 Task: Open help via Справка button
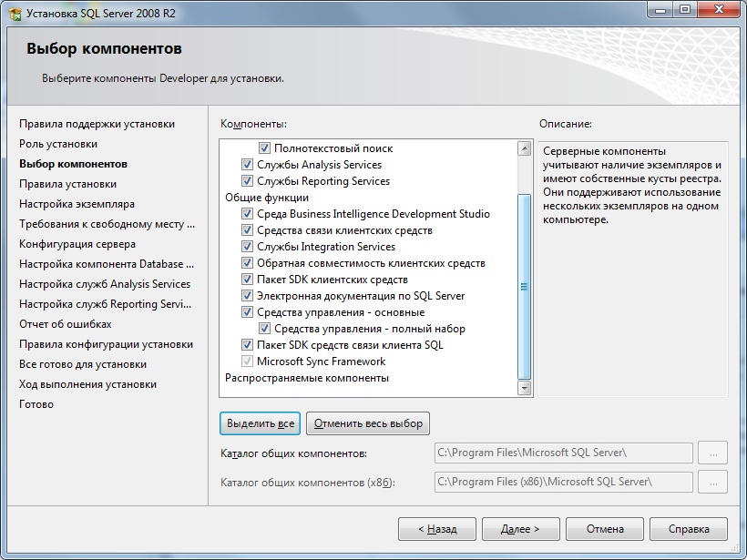[x=689, y=529]
